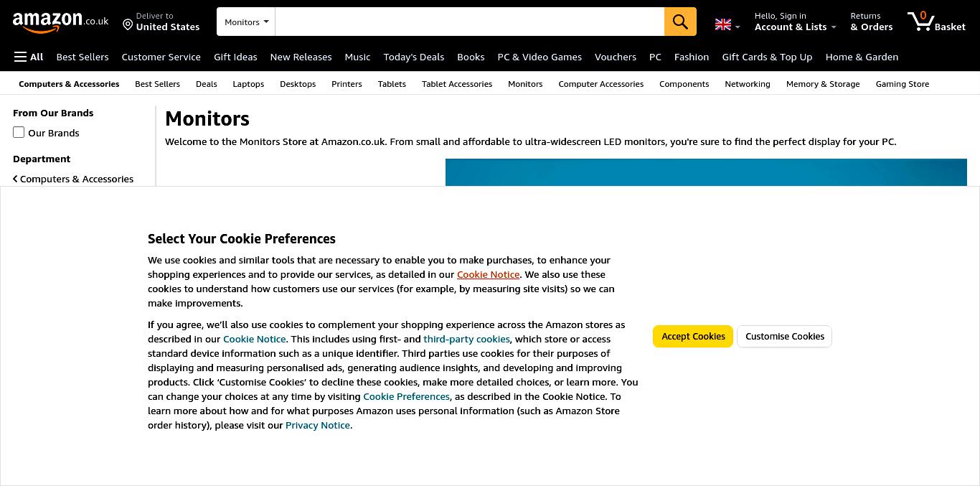
Task: Go back to Computers & Accessories department
Action: pos(73,179)
